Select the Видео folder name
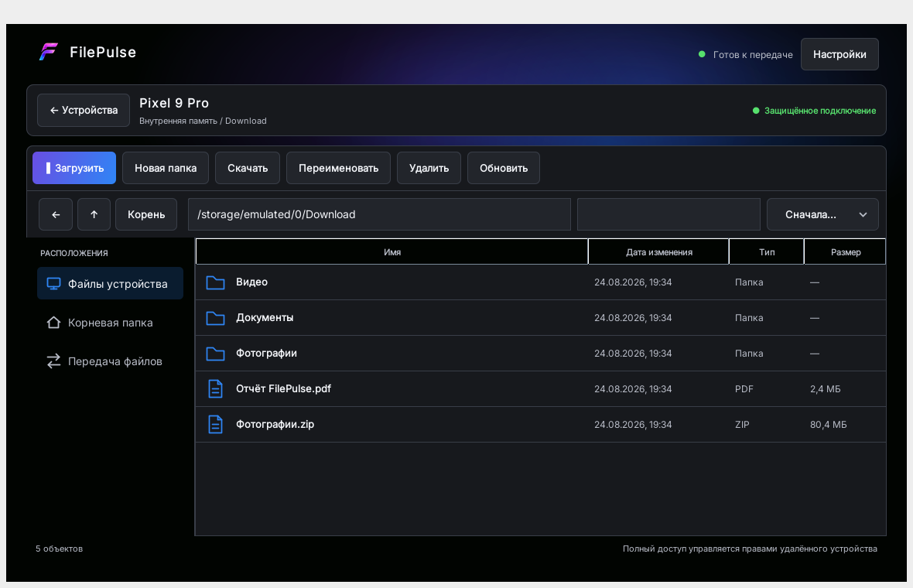Image resolution: width=913 pixels, height=588 pixels. (x=251, y=282)
